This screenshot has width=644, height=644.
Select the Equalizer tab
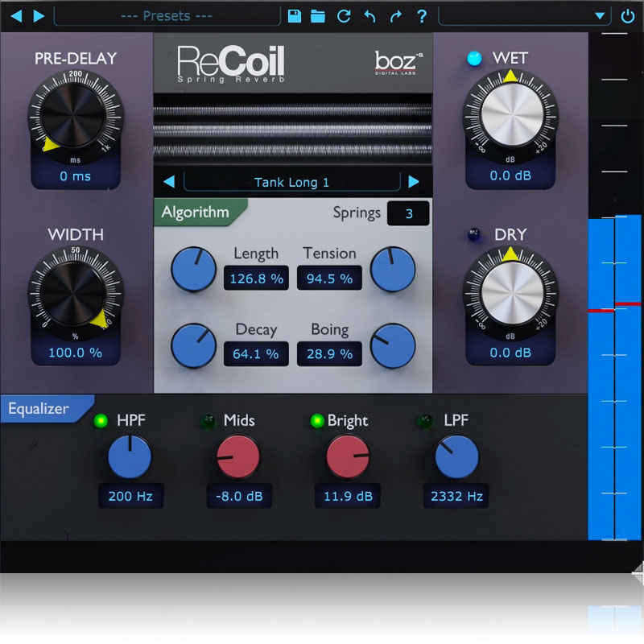click(x=39, y=409)
